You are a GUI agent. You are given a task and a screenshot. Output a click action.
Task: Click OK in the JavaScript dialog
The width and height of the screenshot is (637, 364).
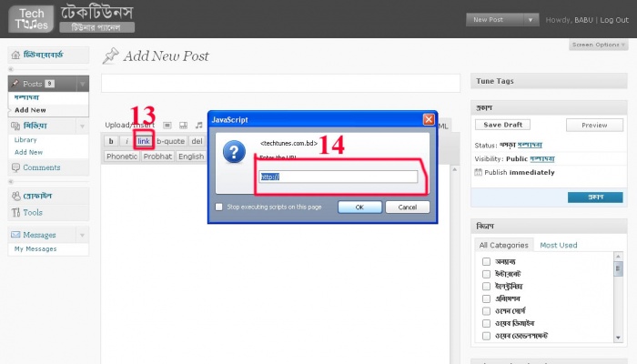[x=359, y=207]
